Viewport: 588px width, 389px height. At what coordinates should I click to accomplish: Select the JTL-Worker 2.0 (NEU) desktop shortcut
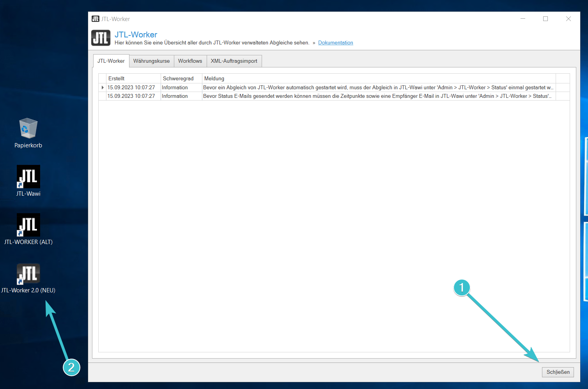pyautogui.click(x=28, y=278)
